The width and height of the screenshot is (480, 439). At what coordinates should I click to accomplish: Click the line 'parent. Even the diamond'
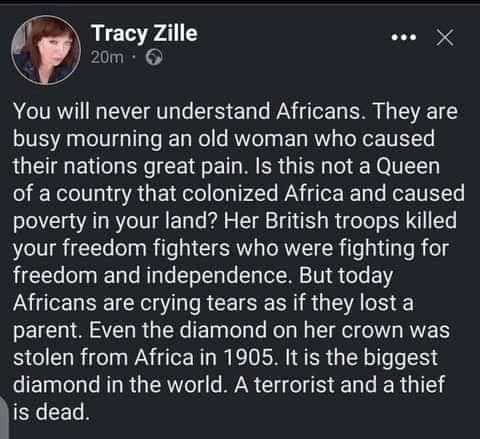tap(232, 330)
